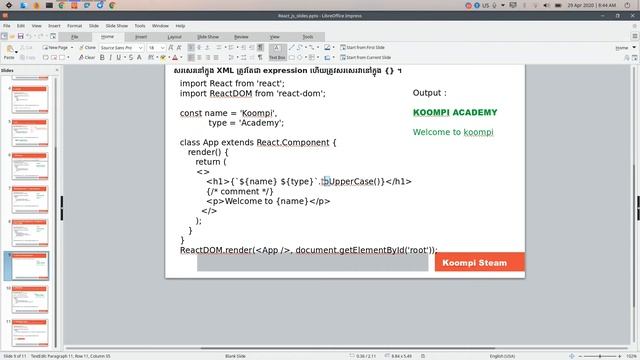Screen dimensions: 640x360
Task: Switch to the Insert ribbon tab
Action: click(x=141, y=37)
